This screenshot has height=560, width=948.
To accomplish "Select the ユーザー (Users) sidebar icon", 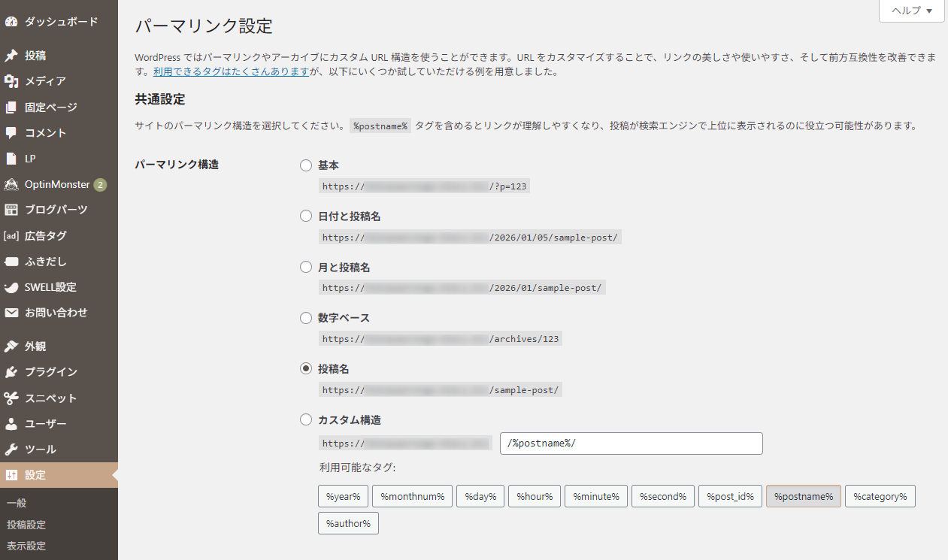I will 12,423.
